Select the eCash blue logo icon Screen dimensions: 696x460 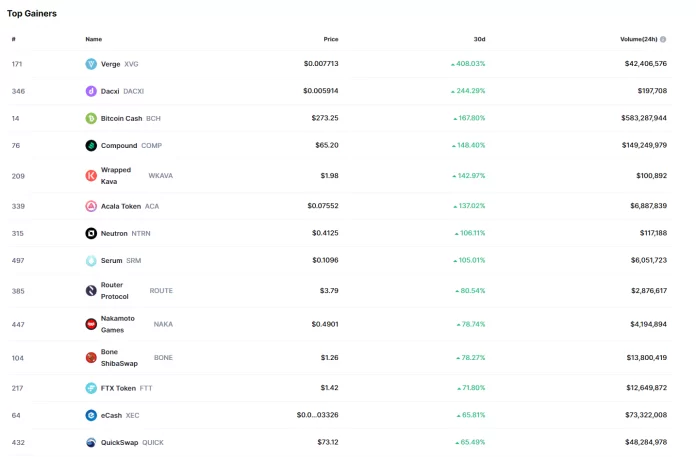click(91, 415)
